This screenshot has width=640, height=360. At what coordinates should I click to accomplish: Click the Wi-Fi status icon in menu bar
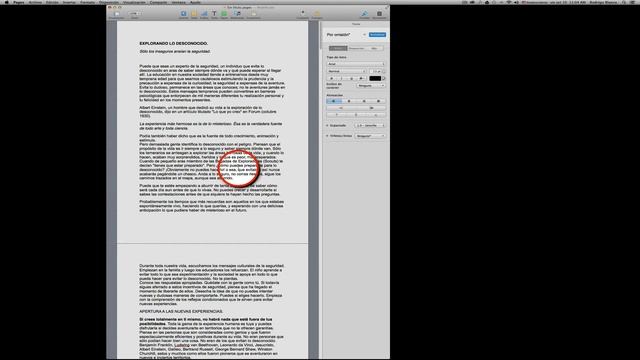[x=509, y=2]
